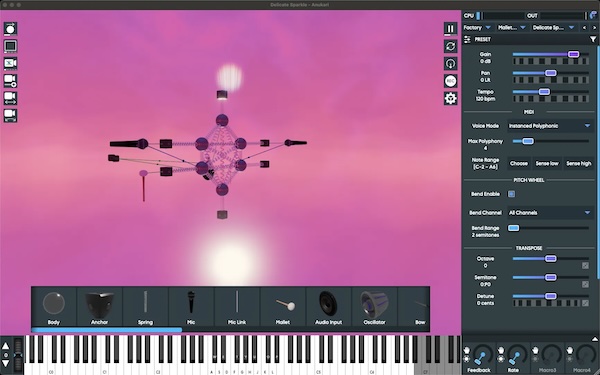Screen dimensions: 600x375
Task: Open the Delicate Sparkle preset dropdown
Action: [553, 28]
